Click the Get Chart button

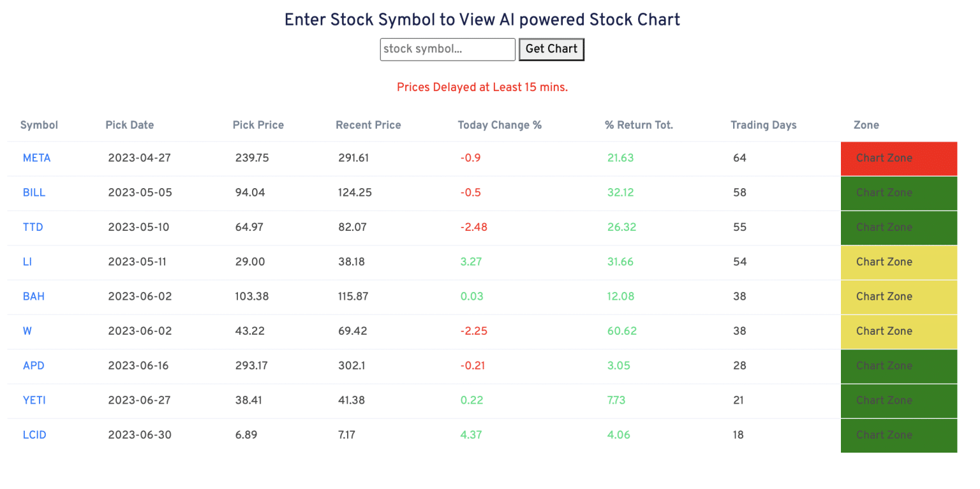551,49
